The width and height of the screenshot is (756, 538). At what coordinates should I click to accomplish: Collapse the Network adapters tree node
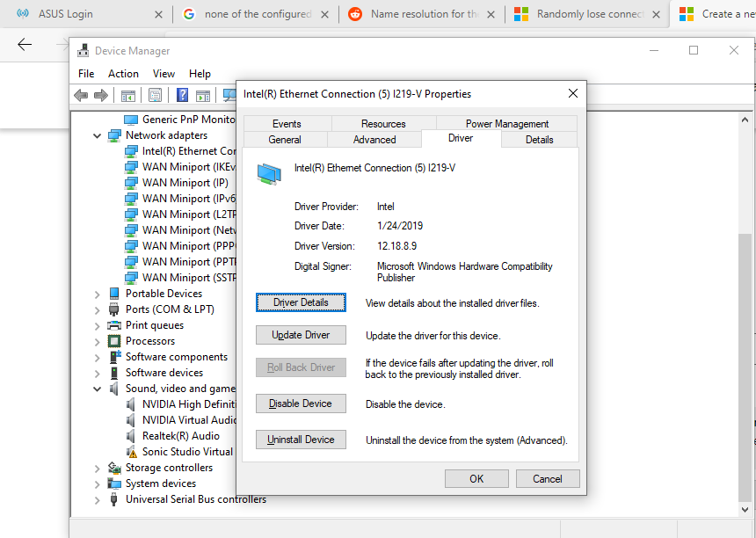[97, 136]
